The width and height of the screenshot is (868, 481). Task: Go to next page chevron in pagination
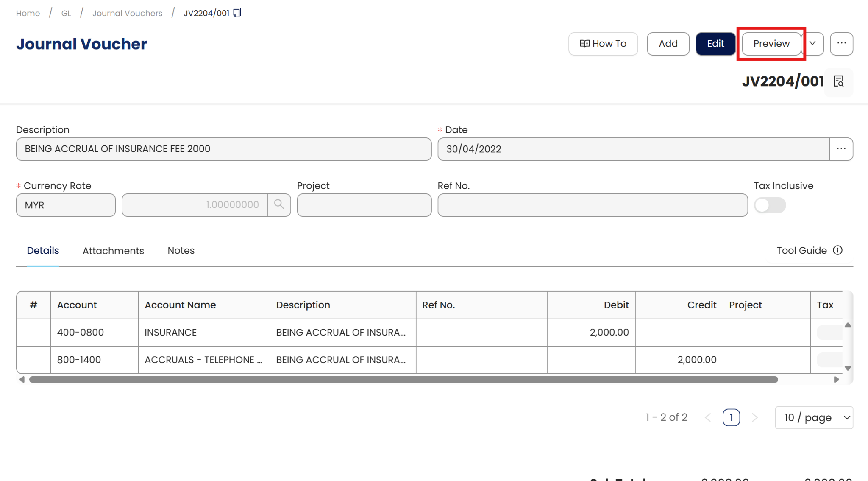pyautogui.click(x=755, y=417)
